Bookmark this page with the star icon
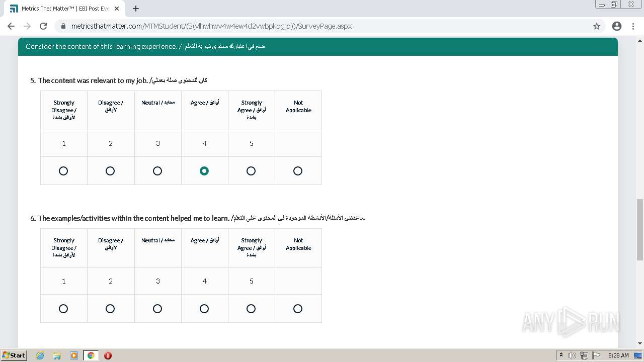This screenshot has width=644, height=362. click(597, 26)
